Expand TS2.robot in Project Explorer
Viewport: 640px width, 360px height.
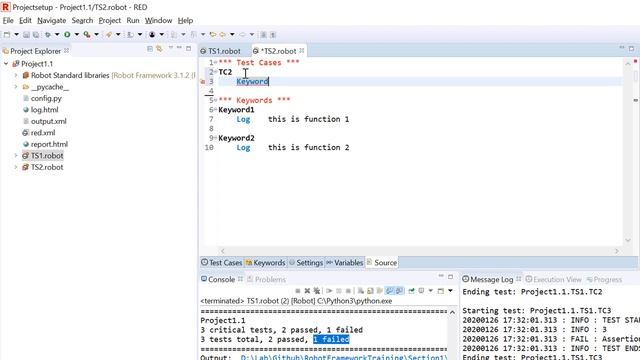click(16, 167)
